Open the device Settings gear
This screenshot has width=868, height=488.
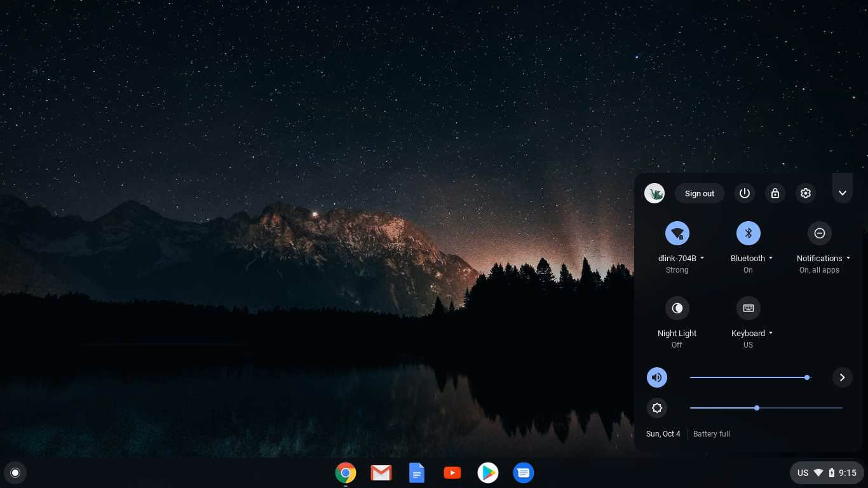tap(805, 193)
